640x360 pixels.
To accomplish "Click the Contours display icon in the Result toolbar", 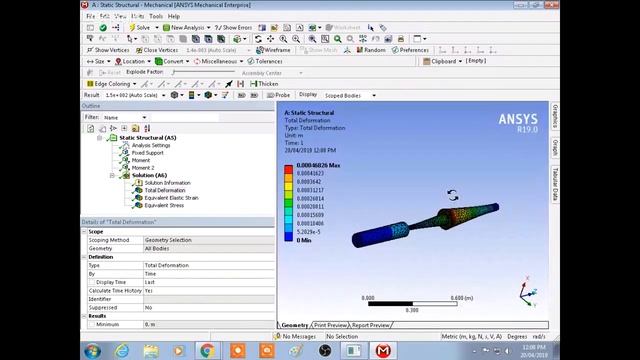I will pyautogui.click(x=191, y=95).
